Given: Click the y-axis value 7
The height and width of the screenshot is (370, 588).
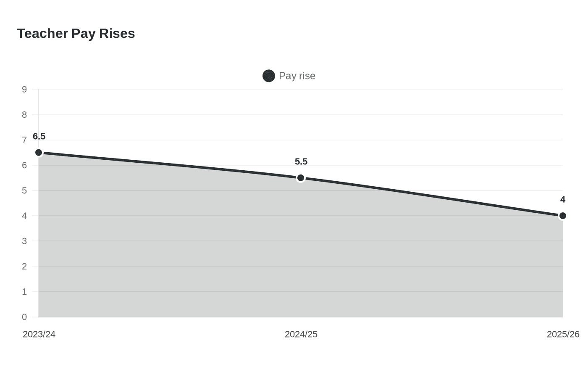Looking at the screenshot, I should point(24,140).
